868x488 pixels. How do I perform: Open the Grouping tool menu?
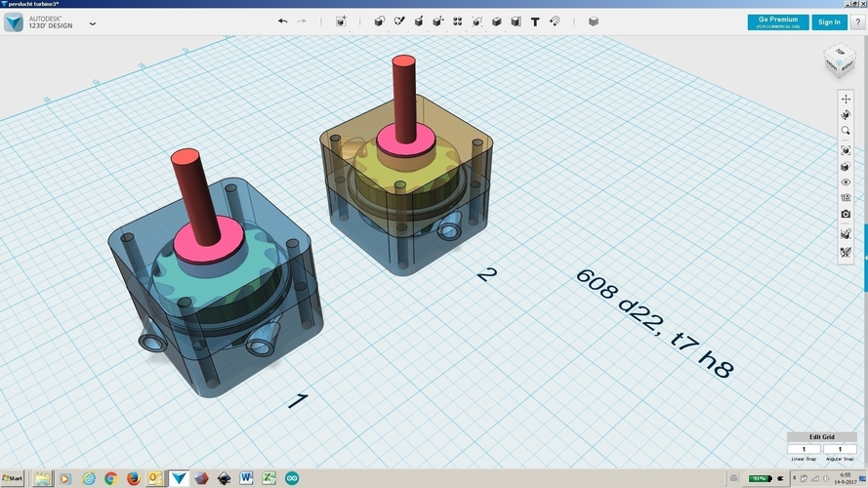(x=477, y=21)
